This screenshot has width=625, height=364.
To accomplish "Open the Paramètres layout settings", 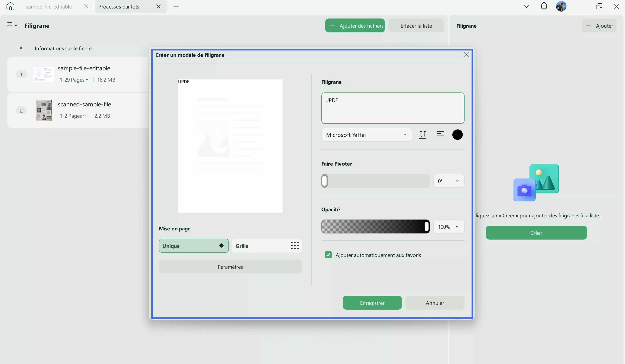I will (x=230, y=267).
